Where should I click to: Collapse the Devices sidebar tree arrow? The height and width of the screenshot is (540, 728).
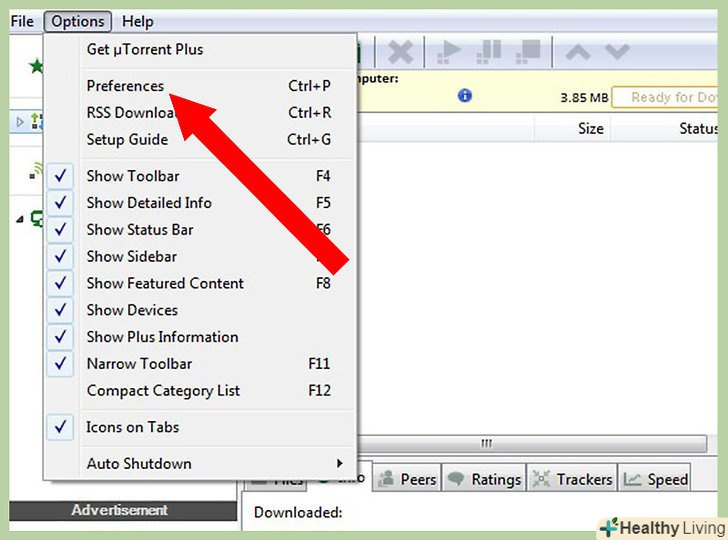[x=20, y=219]
